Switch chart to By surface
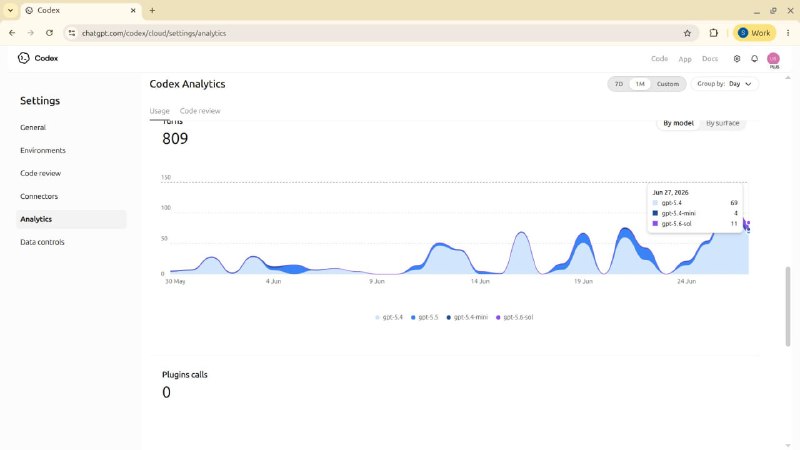 [x=722, y=123]
